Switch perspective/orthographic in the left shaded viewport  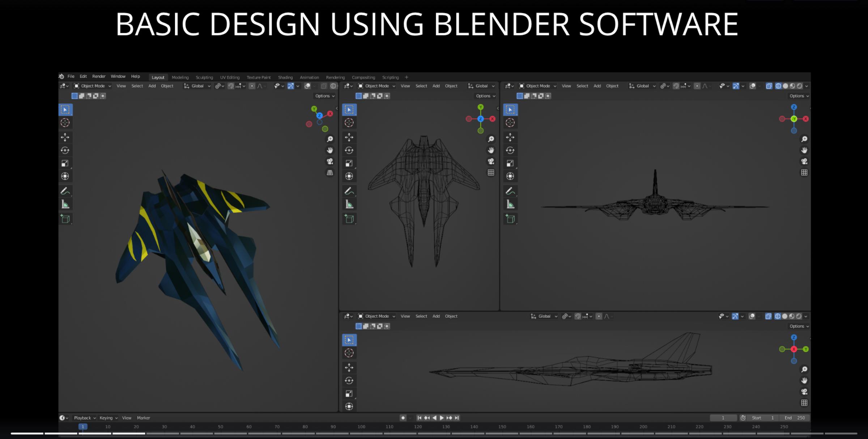[330, 173]
